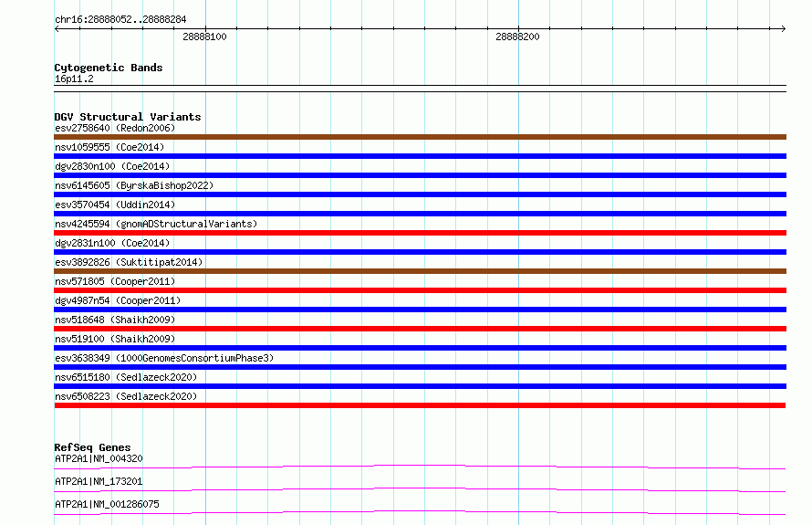Click the ATP2A1|NM_004320 transcript label
812x525 pixels.
point(99,458)
